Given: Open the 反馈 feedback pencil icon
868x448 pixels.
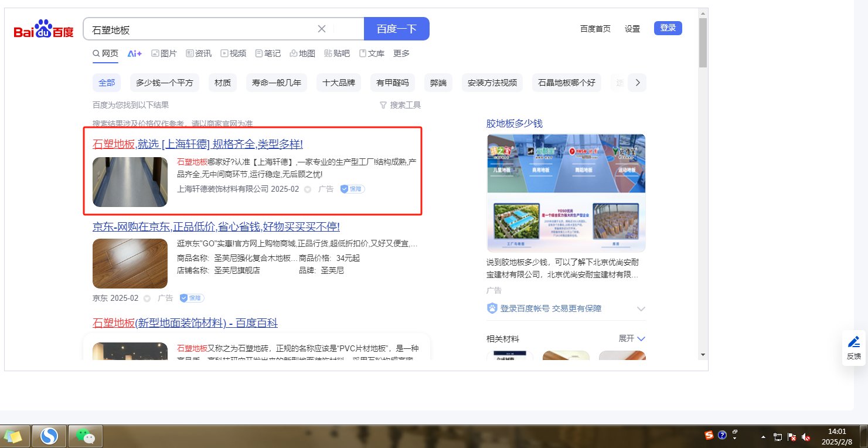Looking at the screenshot, I should 854,341.
